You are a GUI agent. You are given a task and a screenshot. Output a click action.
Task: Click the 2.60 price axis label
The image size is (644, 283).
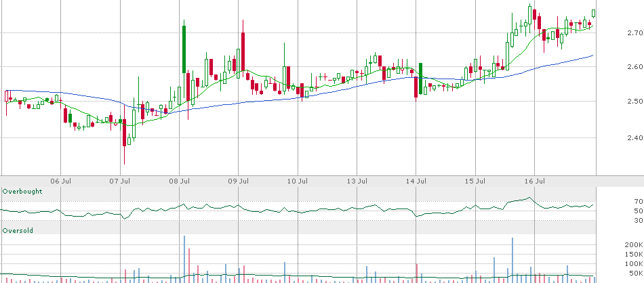pyautogui.click(x=635, y=66)
